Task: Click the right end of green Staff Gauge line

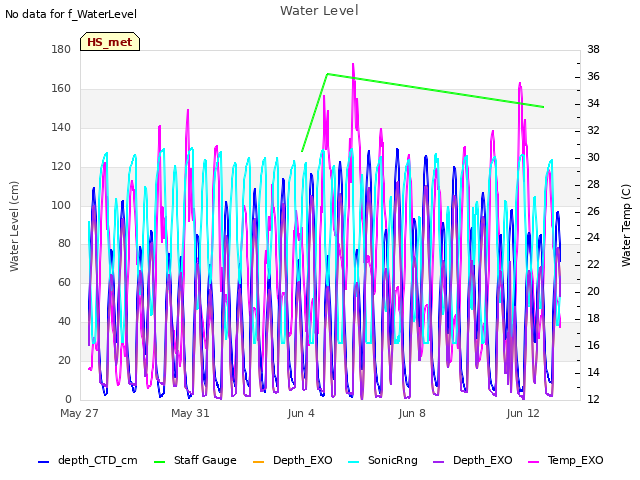Action: [x=543, y=107]
